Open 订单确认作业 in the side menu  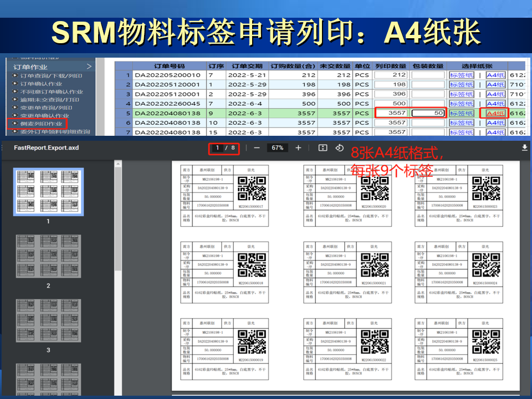pyautogui.click(x=41, y=84)
